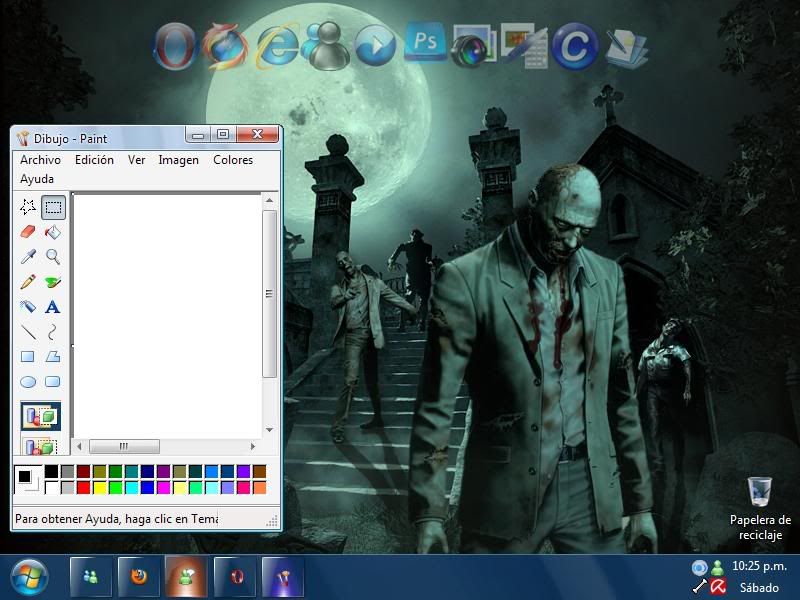The image size is (800, 600).
Task: Choose the Eraser tool
Action: (x=28, y=232)
